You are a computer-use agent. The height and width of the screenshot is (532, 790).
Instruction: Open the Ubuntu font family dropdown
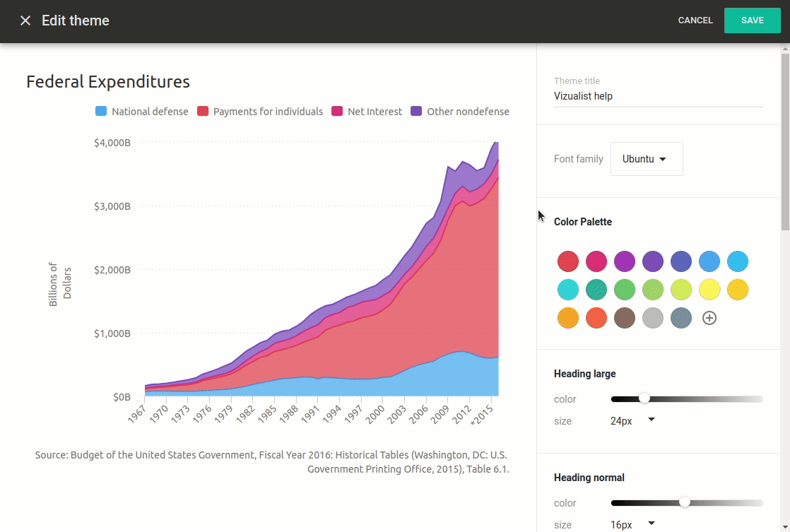[646, 159]
